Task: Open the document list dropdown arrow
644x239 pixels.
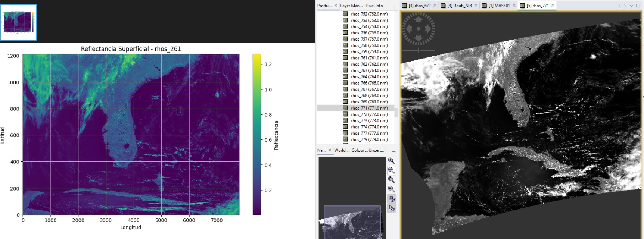Action: click(631, 6)
